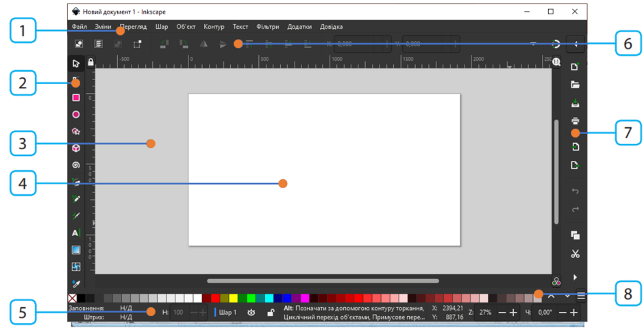Print the document icon
Screen dimensions: 644x336
(x=575, y=121)
